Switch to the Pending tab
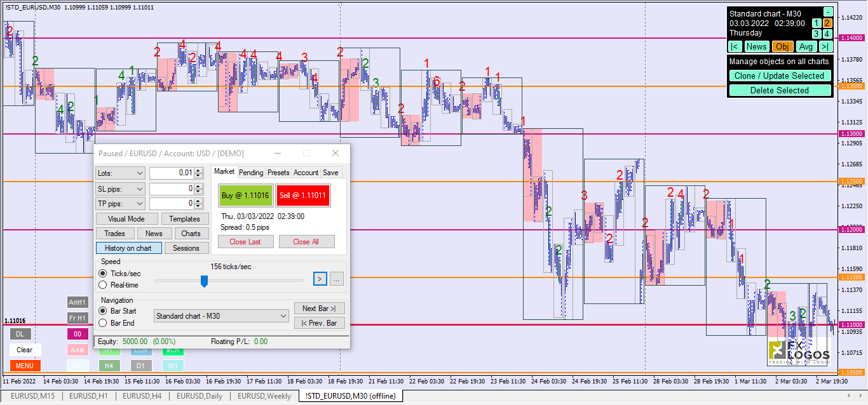Viewport: 868px width, 405px height. pos(251,172)
